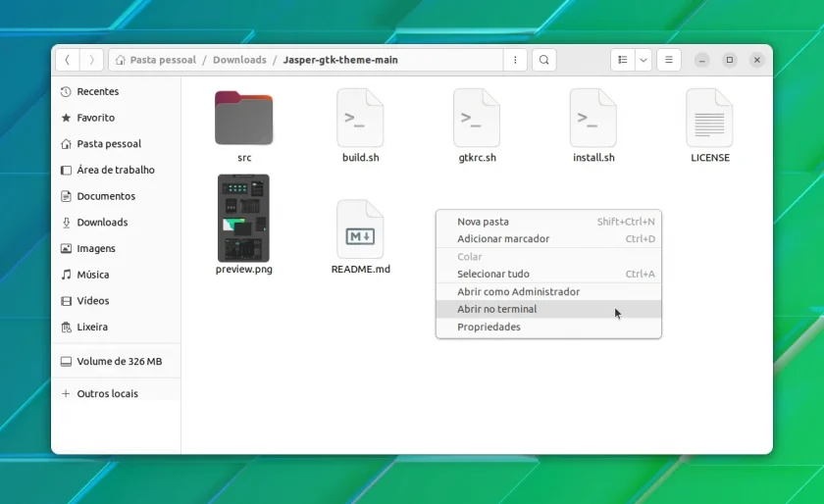Screen dimensions: 824x504
Task: Choose Abrir como Administrador menu entry
Action: [548, 291]
